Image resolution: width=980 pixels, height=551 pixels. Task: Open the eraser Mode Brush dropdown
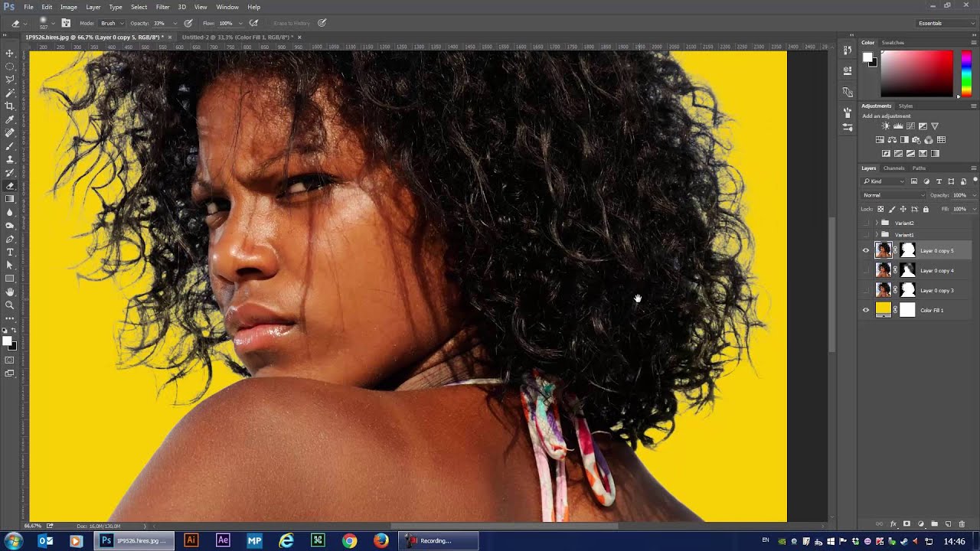[x=111, y=23]
